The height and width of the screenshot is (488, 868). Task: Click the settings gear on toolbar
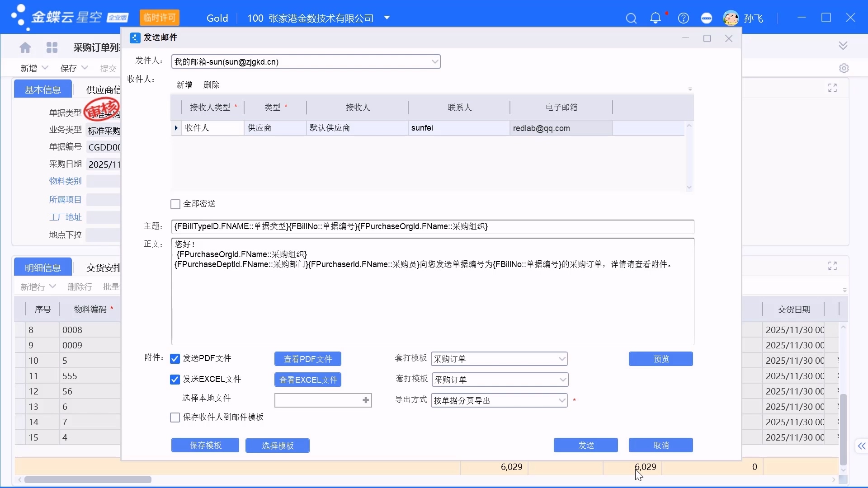pyautogui.click(x=844, y=68)
